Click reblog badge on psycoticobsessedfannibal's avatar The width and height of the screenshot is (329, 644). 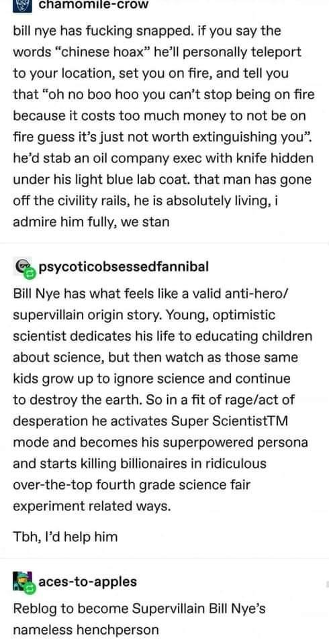point(29,272)
